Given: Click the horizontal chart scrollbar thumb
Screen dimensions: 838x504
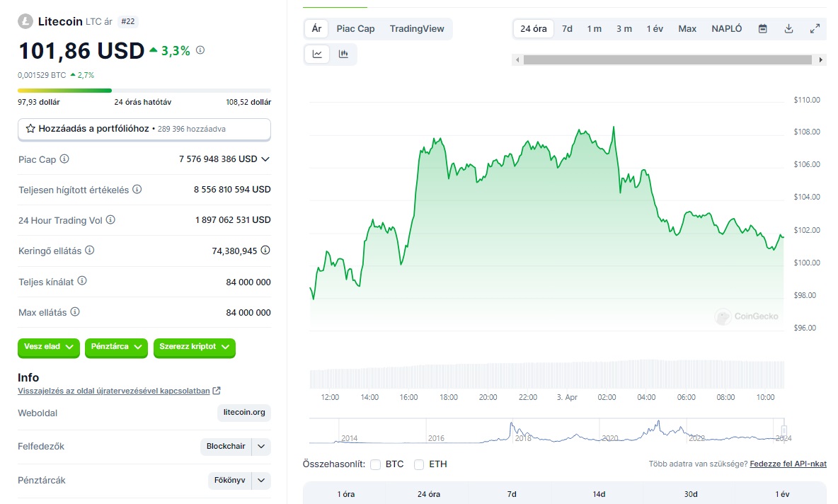Looking at the screenshot, I should [667, 60].
